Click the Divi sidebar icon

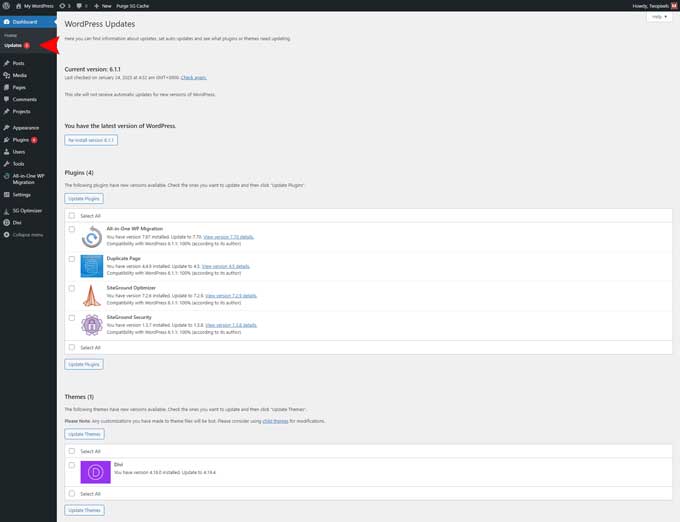tap(7, 222)
